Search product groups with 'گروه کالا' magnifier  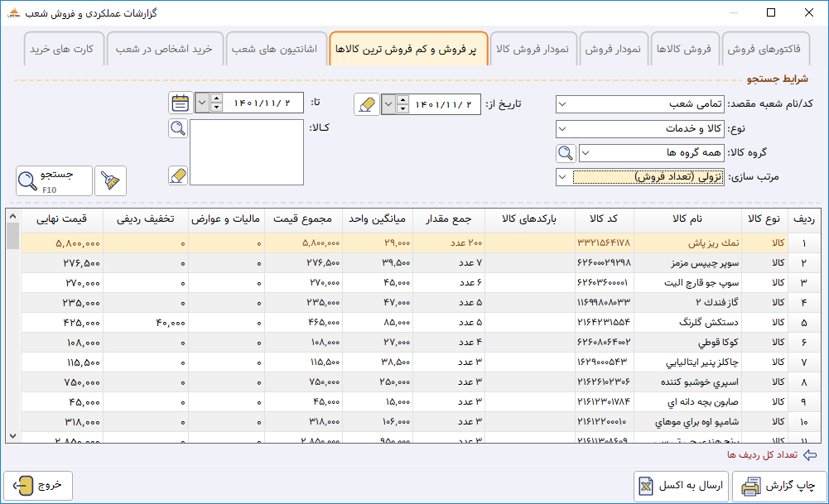pos(566,153)
